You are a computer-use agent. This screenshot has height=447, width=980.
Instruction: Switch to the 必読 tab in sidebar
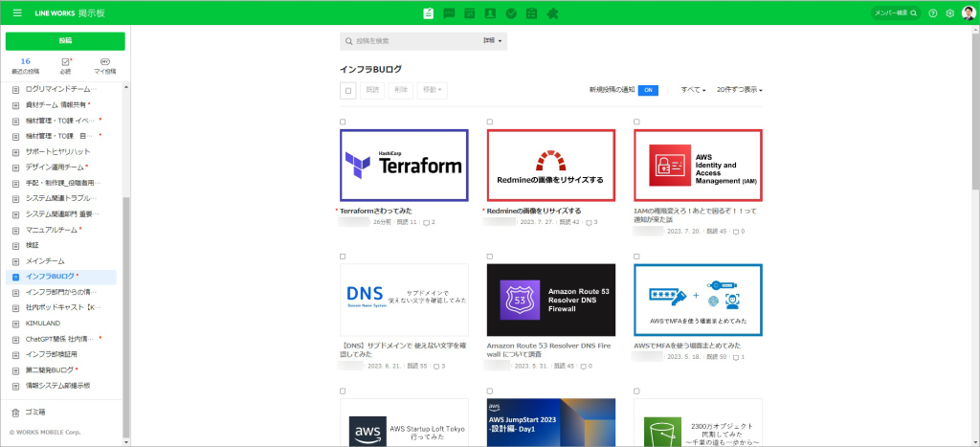coord(65,66)
